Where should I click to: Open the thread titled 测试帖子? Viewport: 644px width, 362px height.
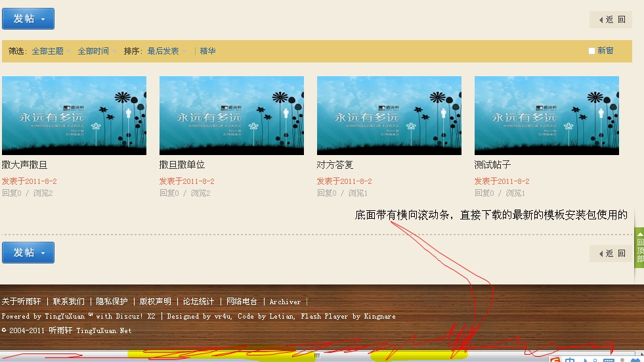tap(492, 165)
